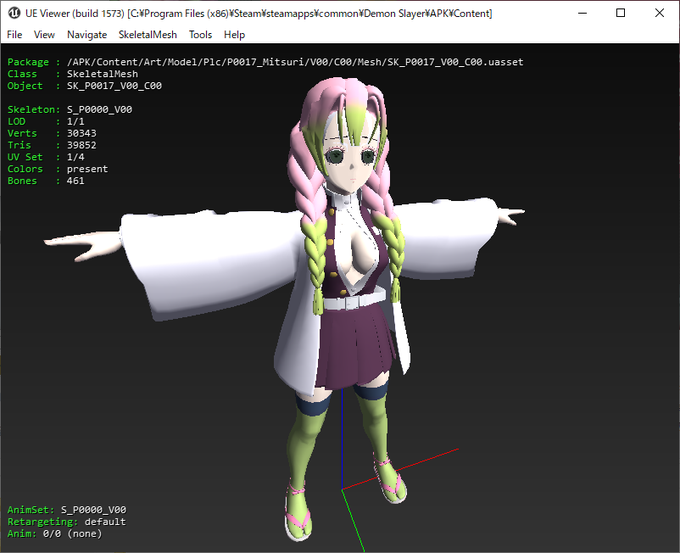
Task: Click the Tris count 39852
Action: pos(82,145)
